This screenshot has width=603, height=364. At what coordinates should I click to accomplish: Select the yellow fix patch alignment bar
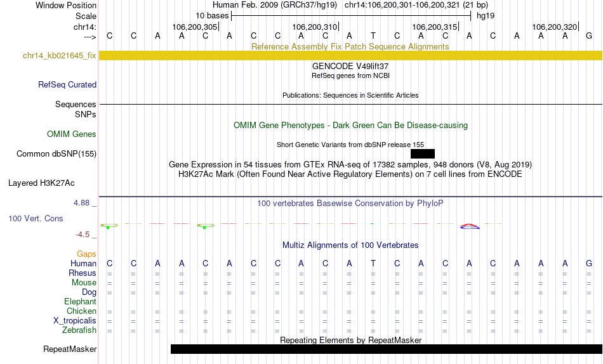click(350, 55)
